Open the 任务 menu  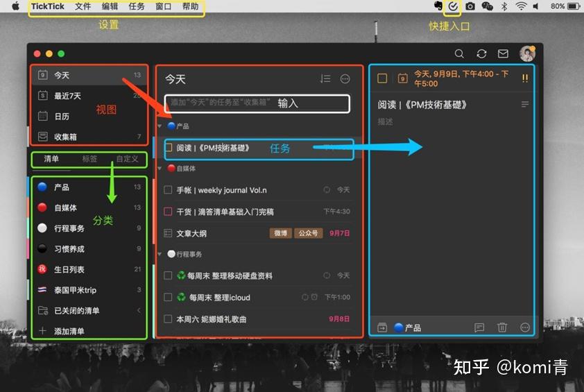click(x=137, y=6)
